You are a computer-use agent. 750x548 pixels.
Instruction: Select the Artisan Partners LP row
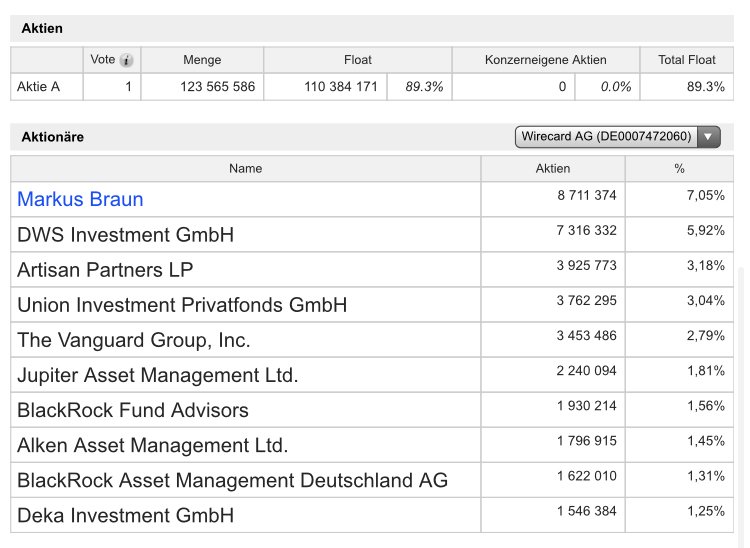[105, 270]
